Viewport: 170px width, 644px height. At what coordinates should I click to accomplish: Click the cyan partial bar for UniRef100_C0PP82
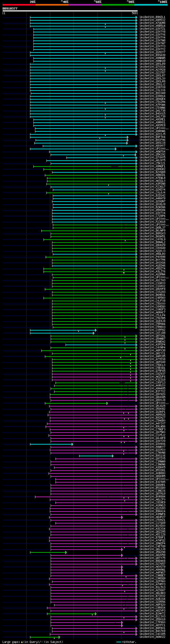(x=63, y=330)
